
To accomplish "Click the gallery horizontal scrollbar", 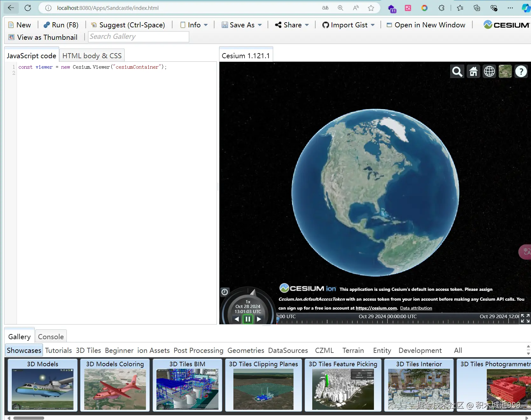I will [29, 418].
